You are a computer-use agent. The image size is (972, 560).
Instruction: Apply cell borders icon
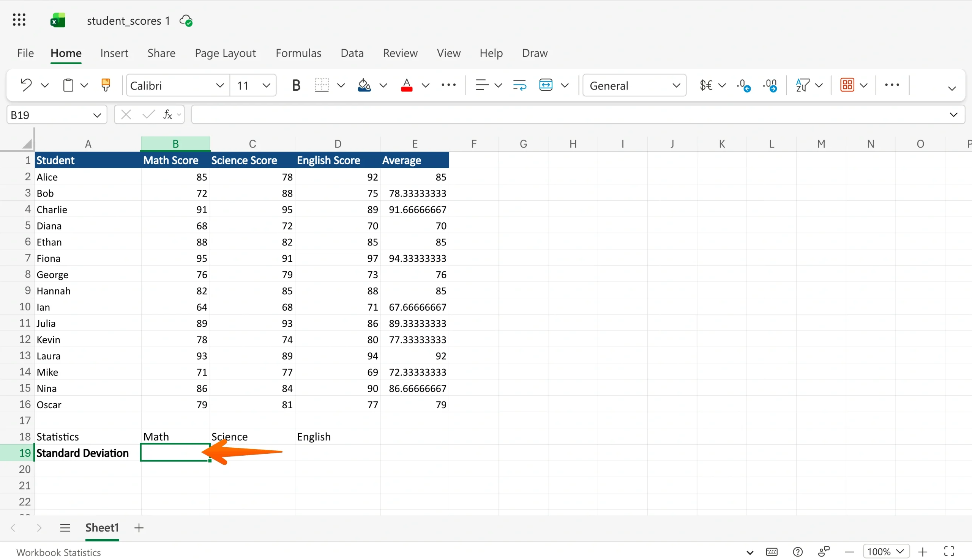click(322, 85)
